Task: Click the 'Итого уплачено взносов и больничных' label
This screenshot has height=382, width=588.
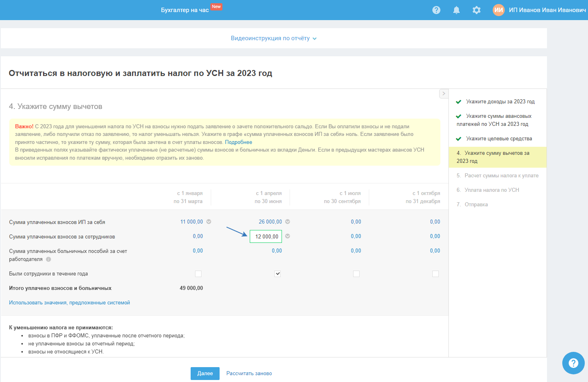Action: point(60,288)
